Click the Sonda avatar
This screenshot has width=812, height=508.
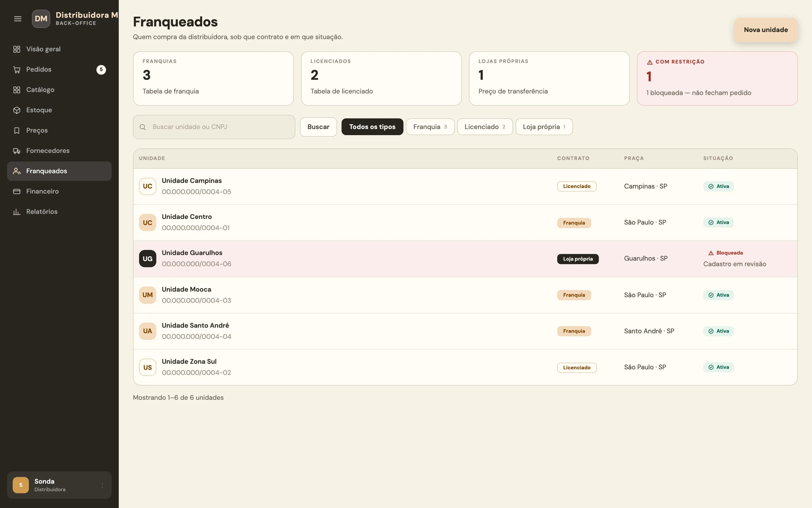[21, 485]
